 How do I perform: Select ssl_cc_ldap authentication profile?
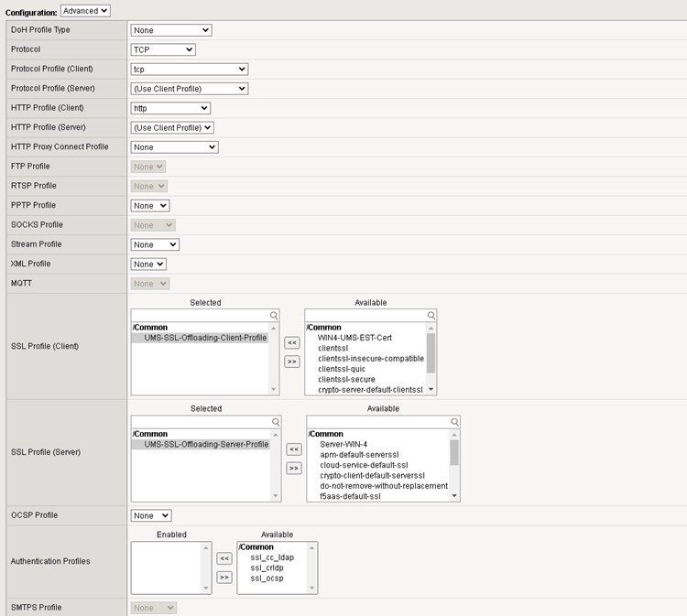click(x=274, y=557)
